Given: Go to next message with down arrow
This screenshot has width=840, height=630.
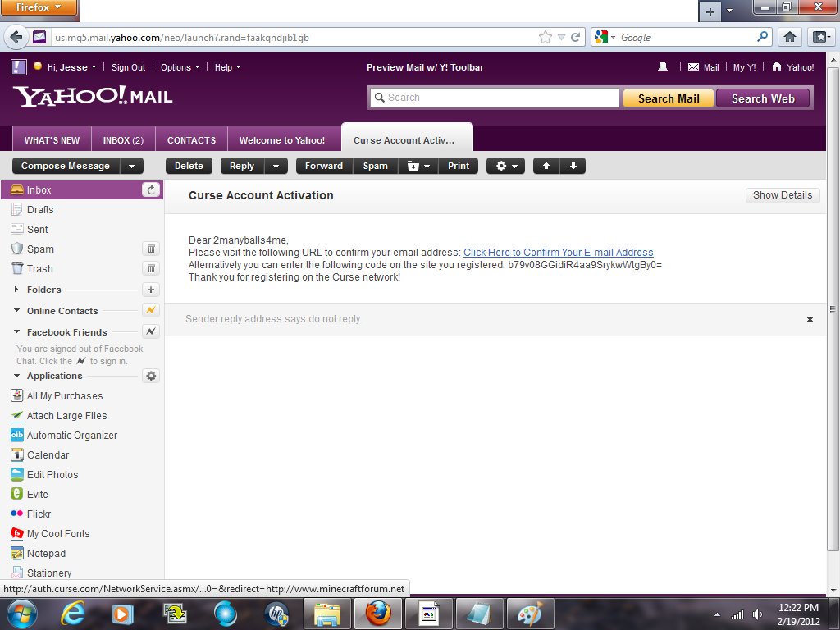Looking at the screenshot, I should tap(573, 166).
